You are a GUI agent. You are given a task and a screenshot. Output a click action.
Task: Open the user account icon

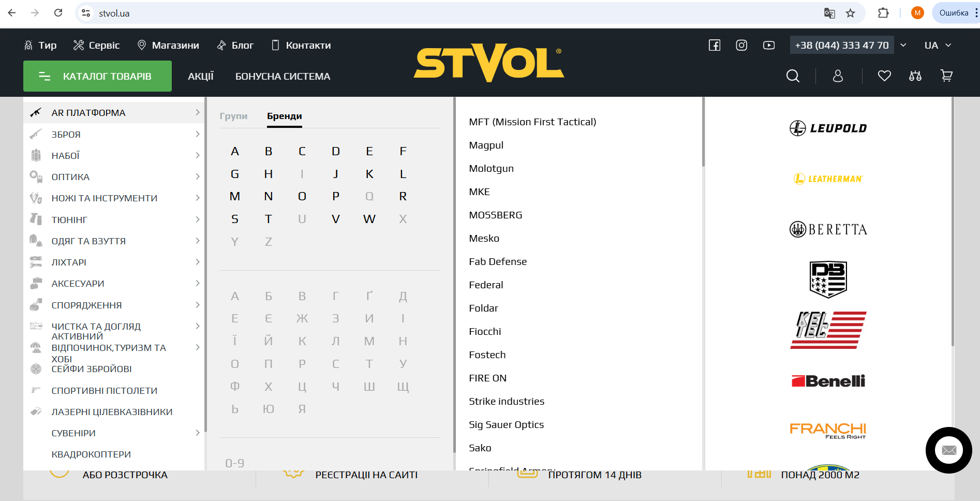tap(838, 76)
